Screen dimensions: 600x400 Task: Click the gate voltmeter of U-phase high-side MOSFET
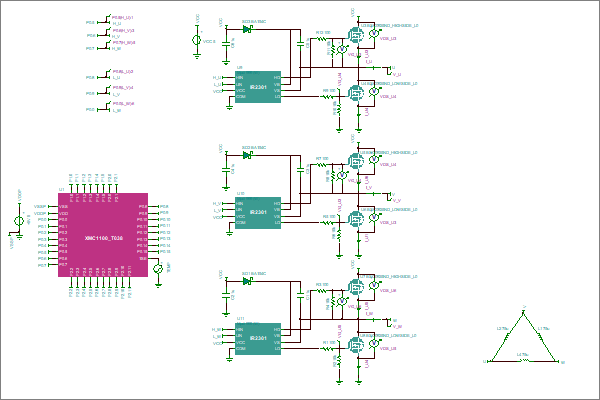click(x=342, y=49)
